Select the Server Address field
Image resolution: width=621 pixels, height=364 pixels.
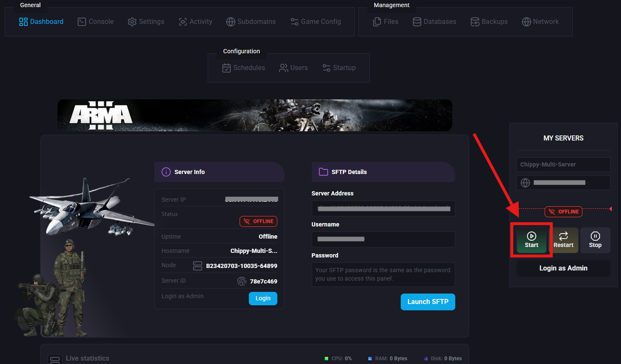click(x=384, y=208)
